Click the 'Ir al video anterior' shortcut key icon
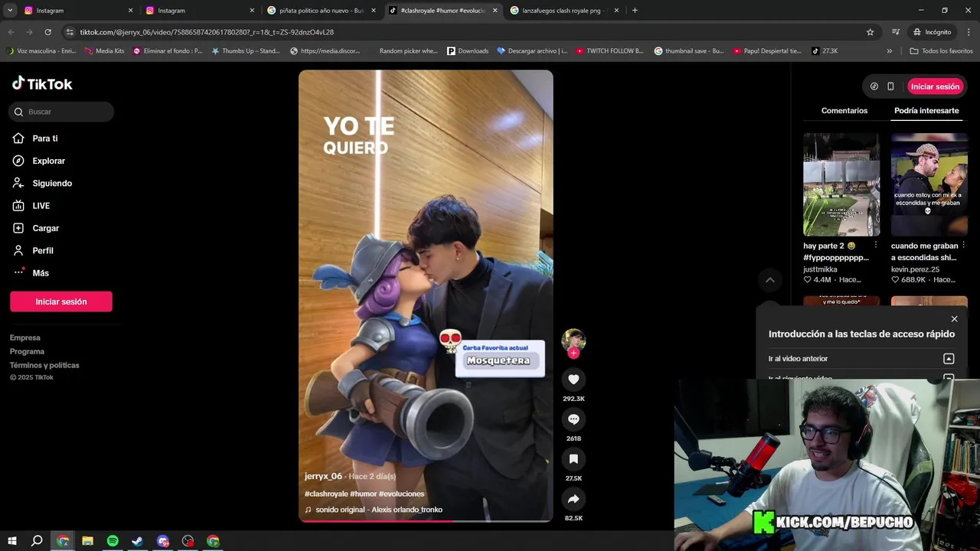 tap(949, 359)
